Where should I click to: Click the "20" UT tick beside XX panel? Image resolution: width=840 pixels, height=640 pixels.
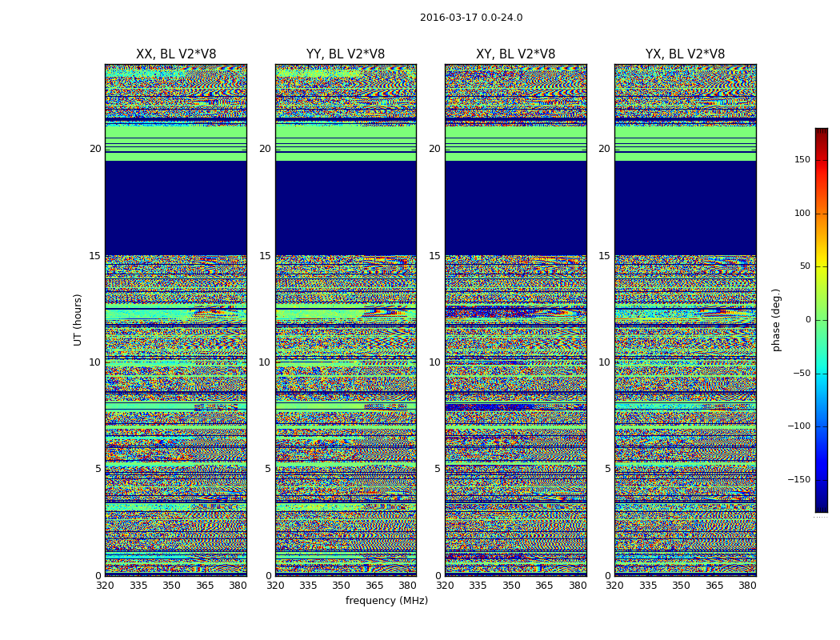pyautogui.click(x=95, y=149)
